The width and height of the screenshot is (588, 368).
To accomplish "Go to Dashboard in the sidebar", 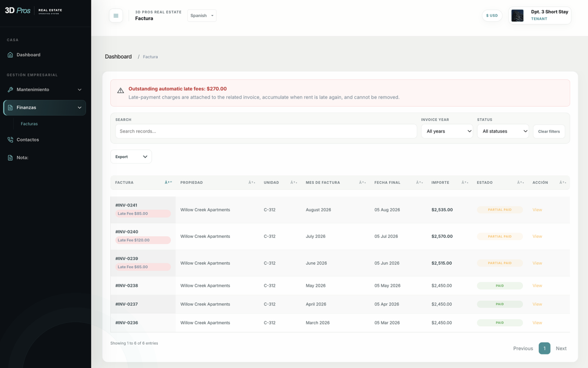I will pyautogui.click(x=29, y=55).
